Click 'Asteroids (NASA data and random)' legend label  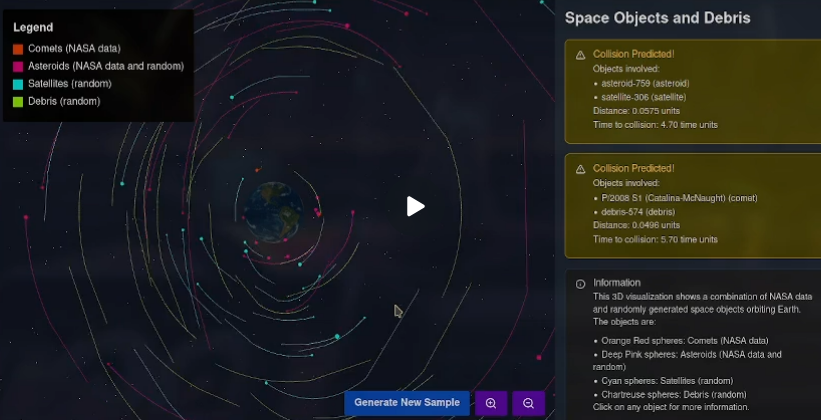106,66
